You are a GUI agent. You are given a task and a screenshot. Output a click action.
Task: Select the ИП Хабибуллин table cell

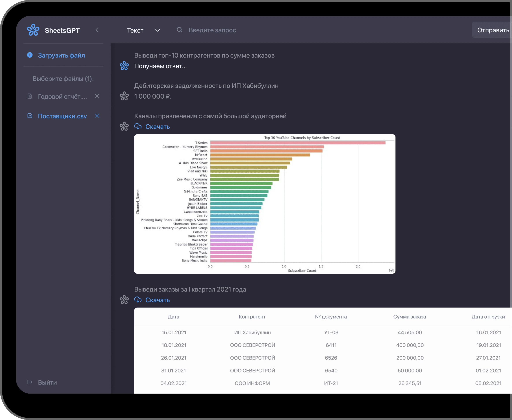click(252, 332)
